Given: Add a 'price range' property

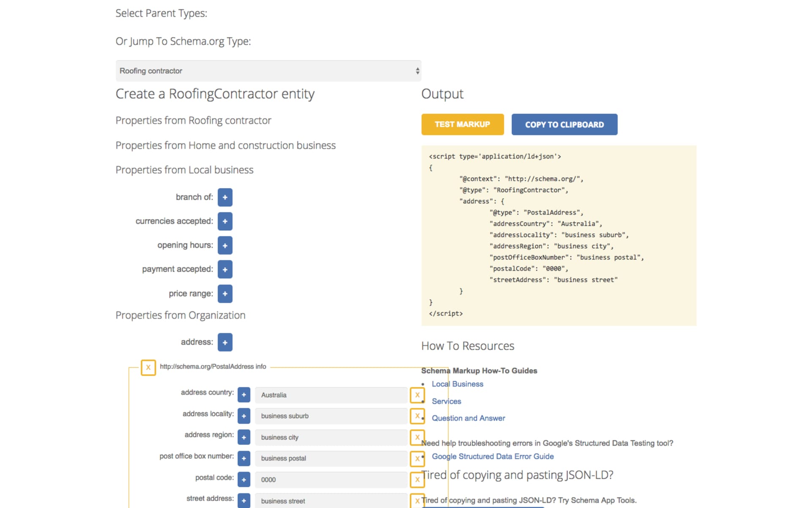Looking at the screenshot, I should [225, 294].
